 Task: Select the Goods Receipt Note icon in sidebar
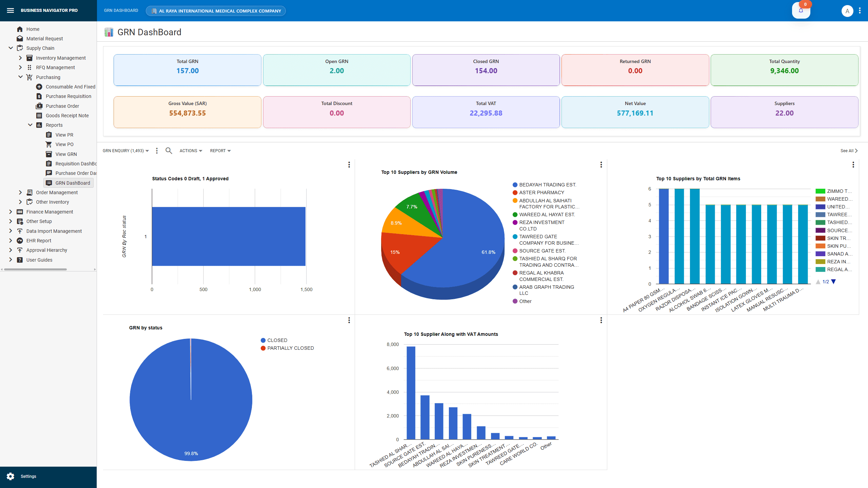[39, 116]
